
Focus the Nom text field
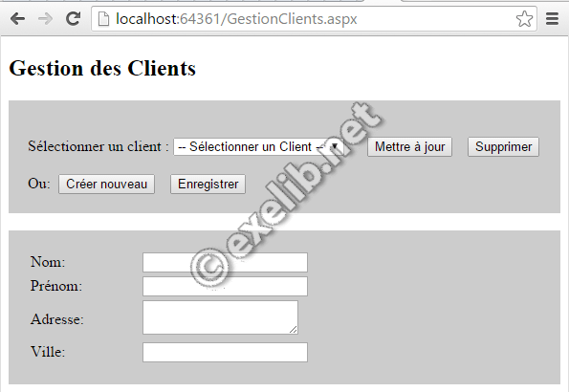click(225, 262)
